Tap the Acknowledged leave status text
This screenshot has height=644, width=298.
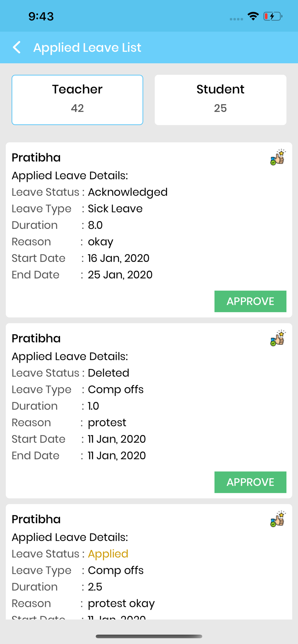coord(128,192)
